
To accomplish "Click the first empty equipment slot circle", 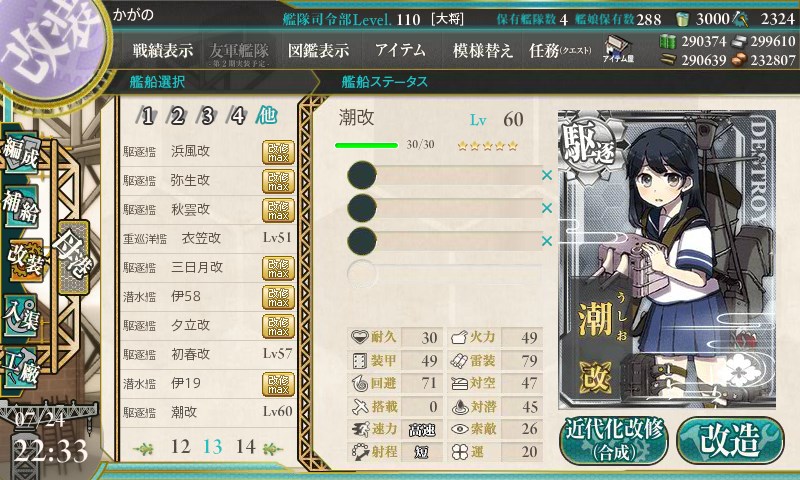I will [x=362, y=175].
